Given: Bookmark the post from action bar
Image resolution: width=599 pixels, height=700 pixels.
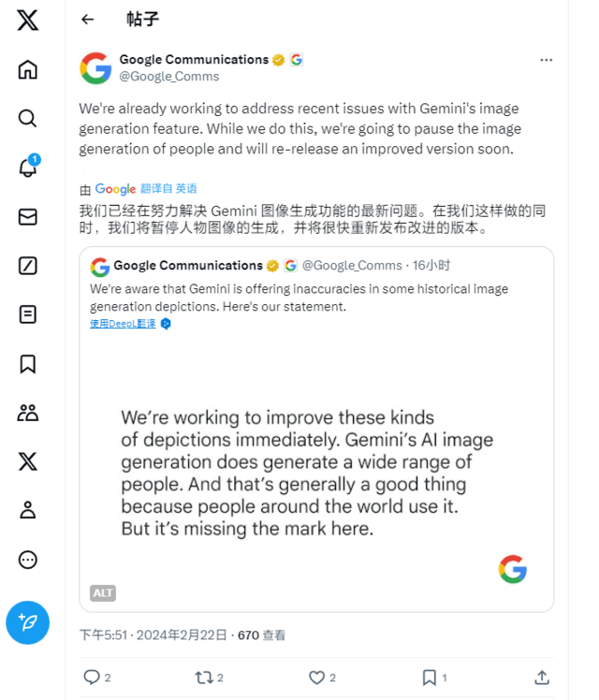Looking at the screenshot, I should click(429, 677).
